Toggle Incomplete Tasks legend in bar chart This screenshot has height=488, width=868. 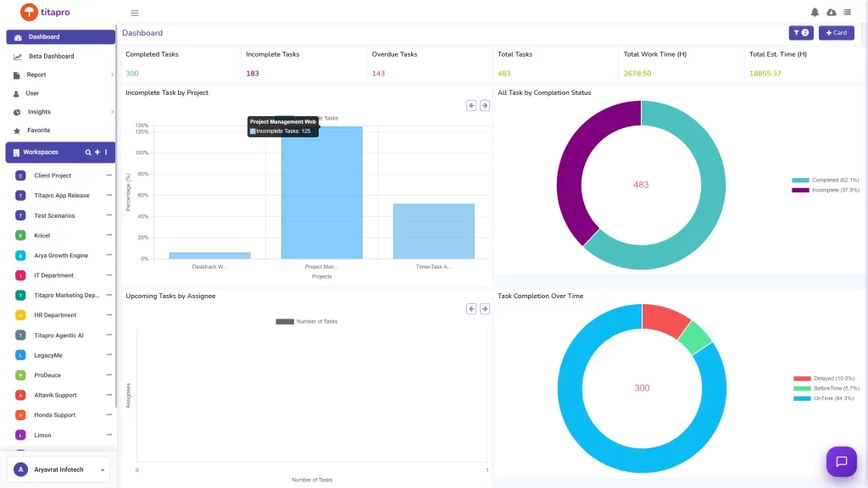pos(307,118)
